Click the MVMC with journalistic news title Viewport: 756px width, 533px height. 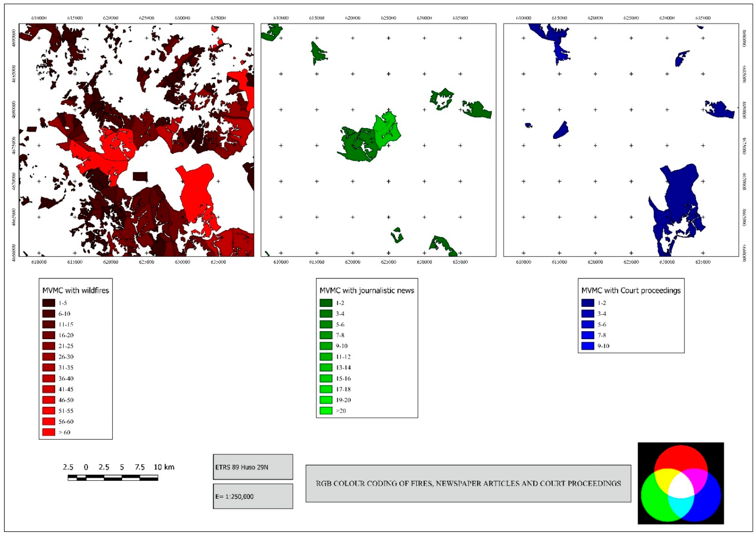coord(367,291)
